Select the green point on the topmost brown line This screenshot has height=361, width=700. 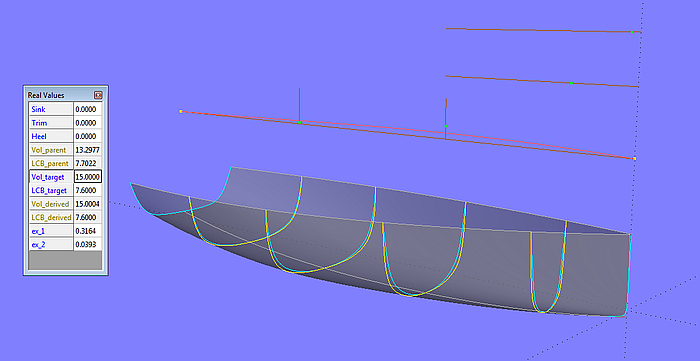click(632, 32)
